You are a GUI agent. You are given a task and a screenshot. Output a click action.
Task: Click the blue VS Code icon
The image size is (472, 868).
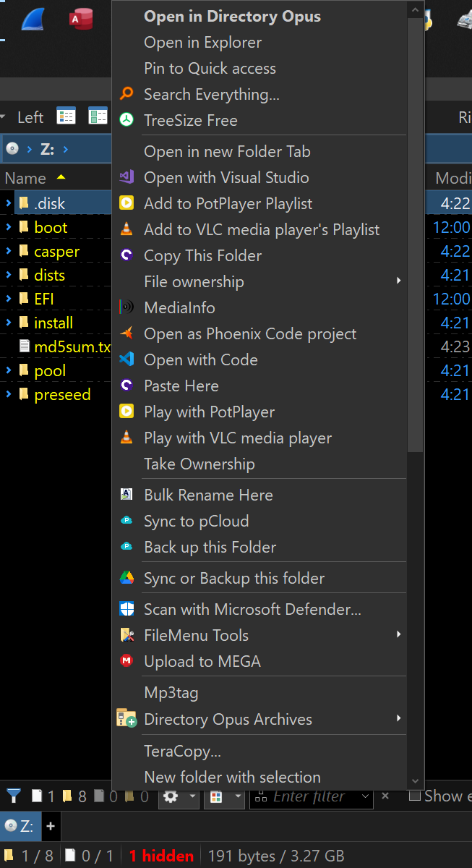[x=126, y=359]
